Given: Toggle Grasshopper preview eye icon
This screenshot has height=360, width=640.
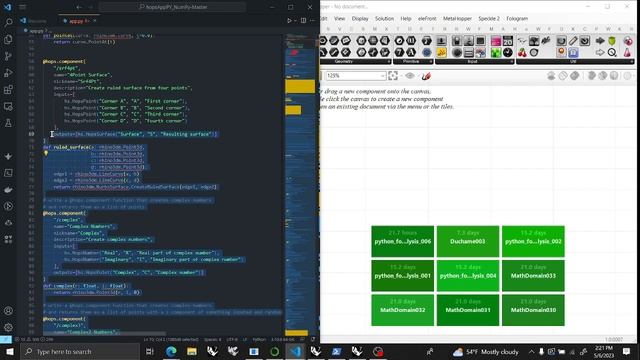Looking at the screenshot, I should [410, 76].
